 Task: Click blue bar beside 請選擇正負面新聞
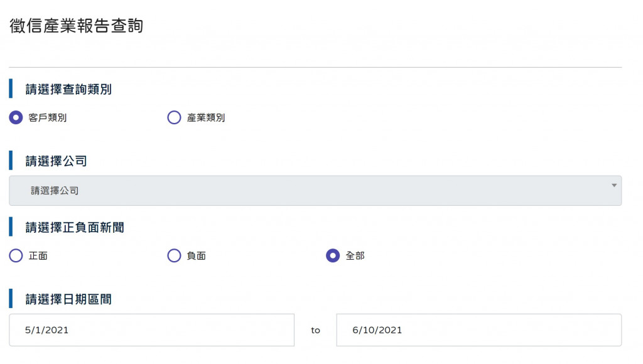11,227
